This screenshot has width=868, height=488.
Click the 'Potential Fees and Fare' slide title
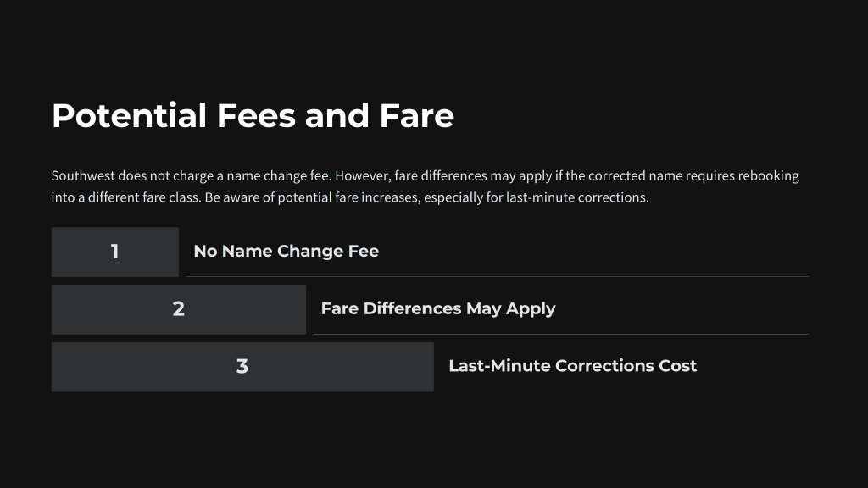pos(253,115)
